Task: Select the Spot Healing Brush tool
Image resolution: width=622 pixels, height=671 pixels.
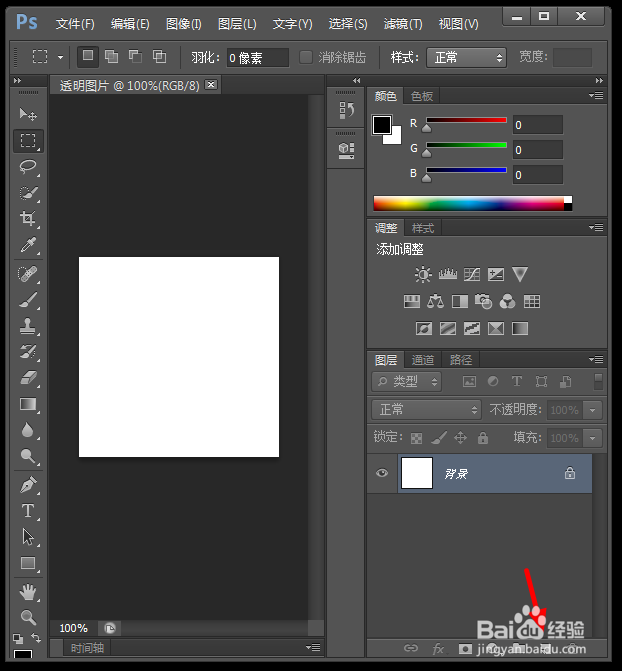Action: 28,274
